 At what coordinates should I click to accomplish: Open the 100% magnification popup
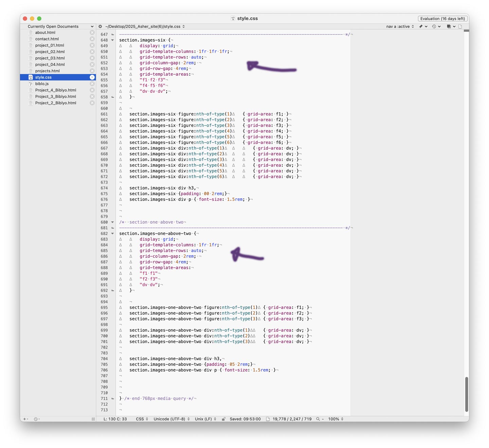(336, 419)
